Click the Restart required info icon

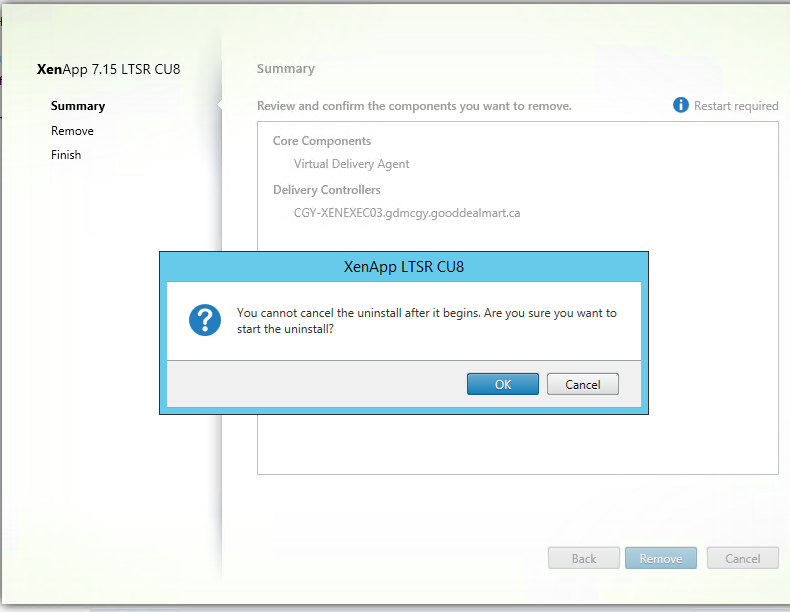681,105
